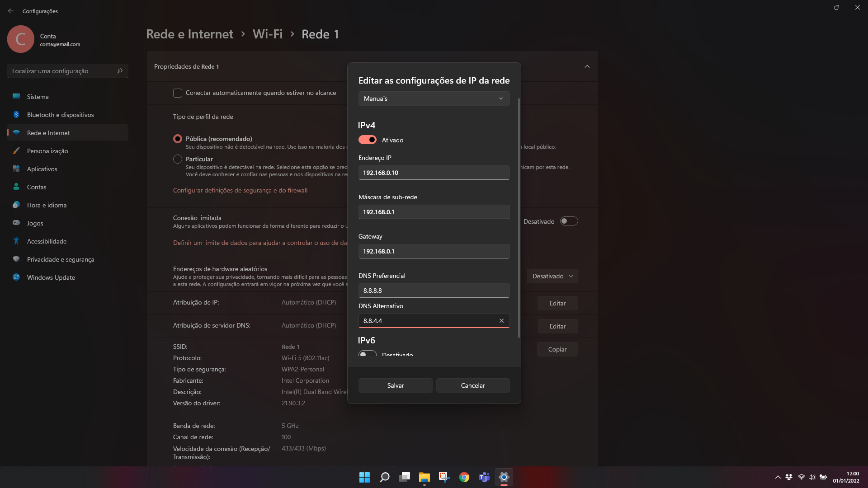
Task: Click Salvar button
Action: (x=396, y=385)
